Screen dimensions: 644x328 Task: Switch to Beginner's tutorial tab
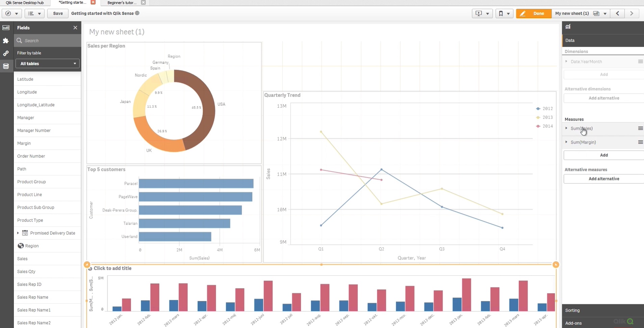(122, 3)
